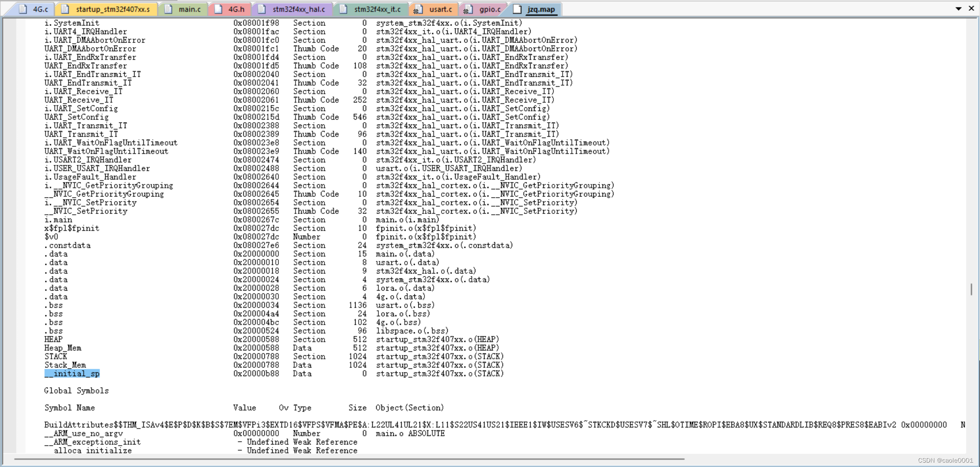
Task: Switch to stm32f4xx_hal.c tab
Action: 293,9
